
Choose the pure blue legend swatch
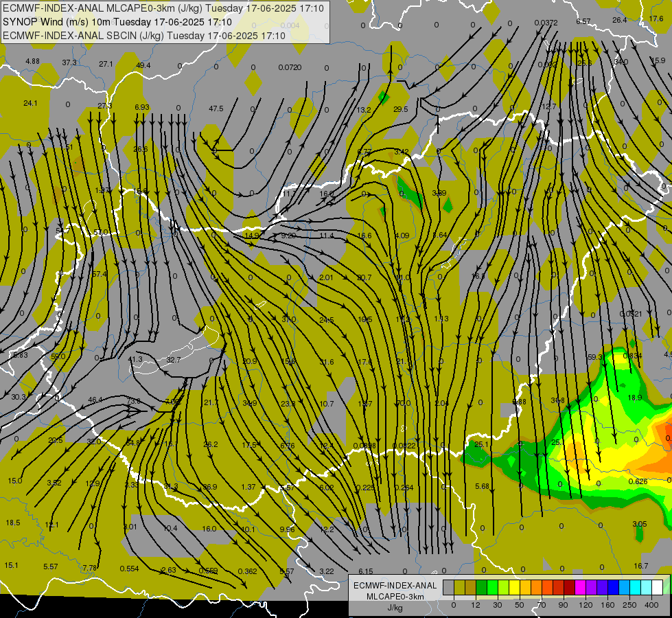point(614,587)
